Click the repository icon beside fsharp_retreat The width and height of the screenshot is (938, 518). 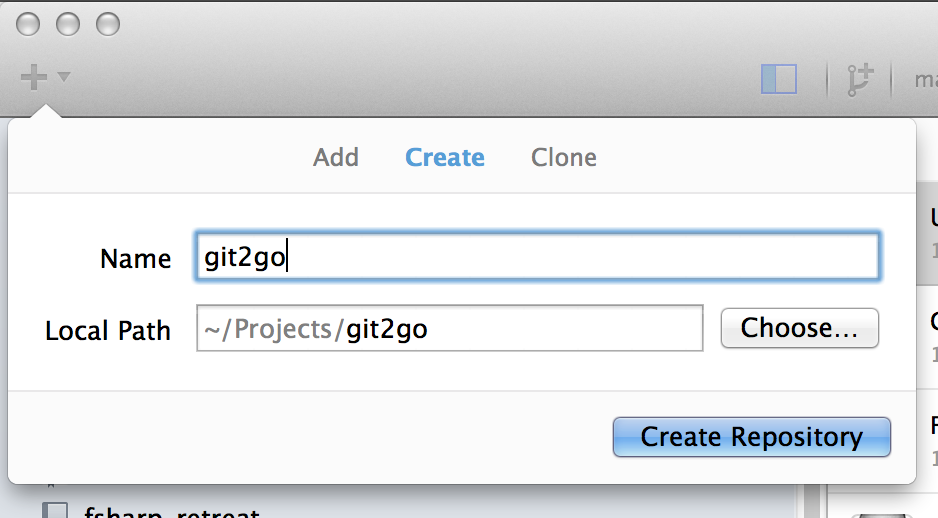pyautogui.click(x=54, y=510)
